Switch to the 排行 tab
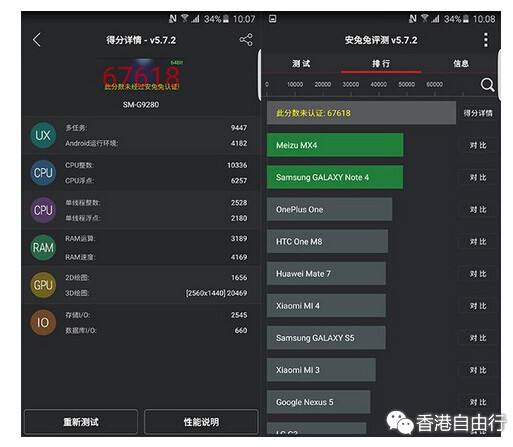 pyautogui.click(x=381, y=63)
